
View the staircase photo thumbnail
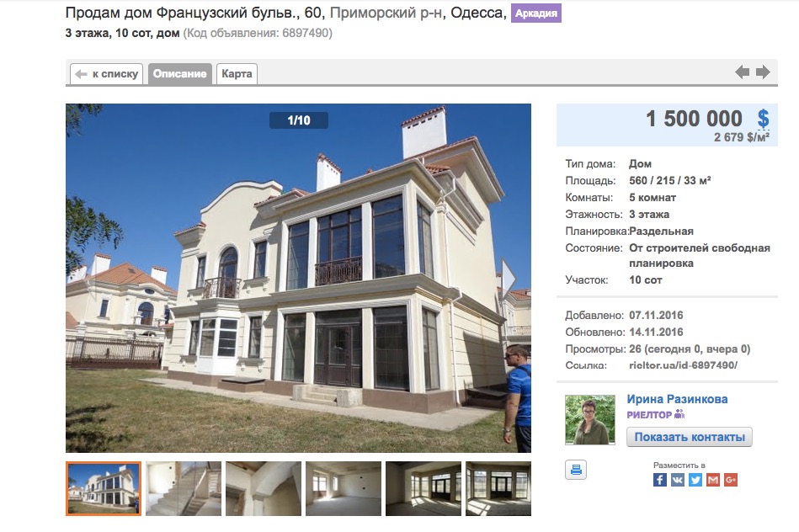coord(184,489)
